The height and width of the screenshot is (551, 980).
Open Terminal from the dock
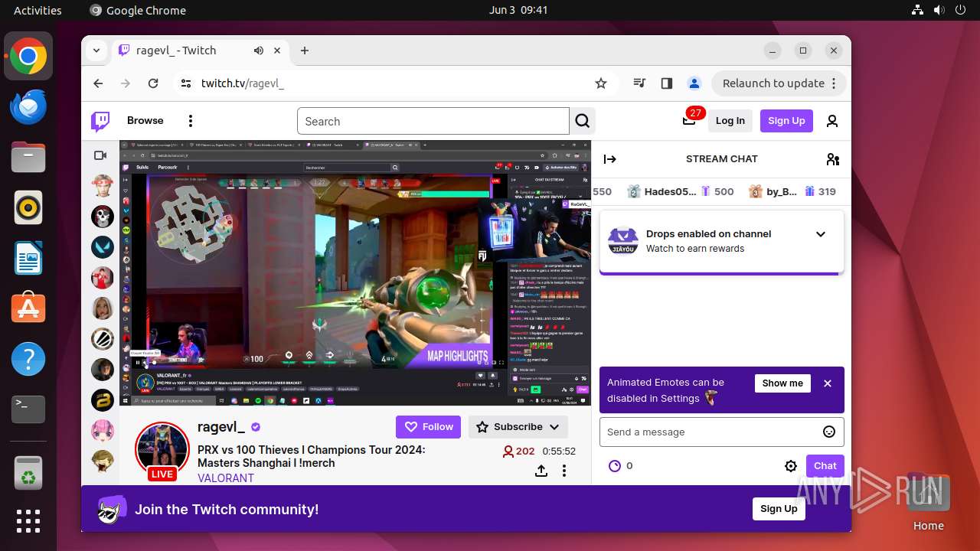(x=28, y=409)
